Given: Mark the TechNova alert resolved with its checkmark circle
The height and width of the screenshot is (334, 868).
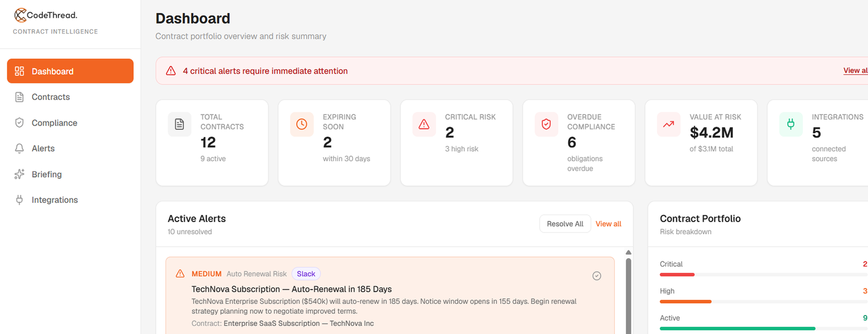Looking at the screenshot, I should 597,276.
